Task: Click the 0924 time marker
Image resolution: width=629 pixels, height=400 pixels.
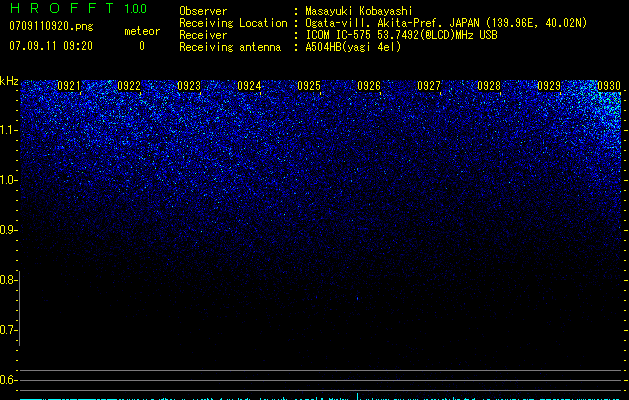Action: point(249,85)
